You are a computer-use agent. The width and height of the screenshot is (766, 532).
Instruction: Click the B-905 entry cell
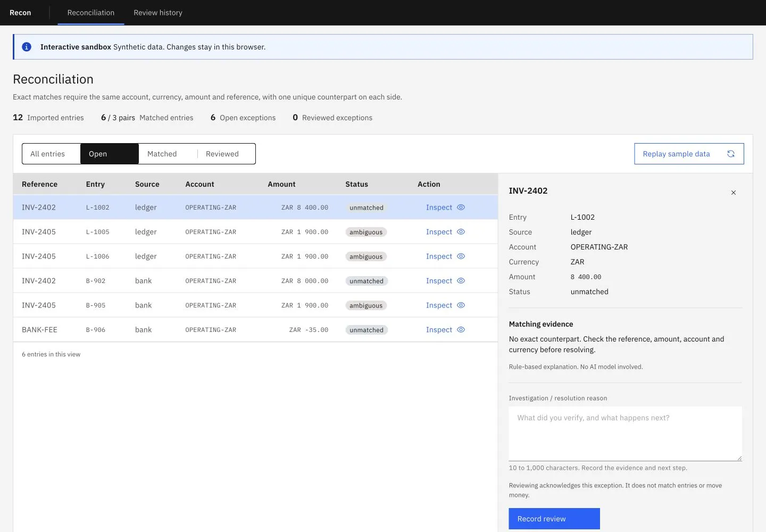96,305
